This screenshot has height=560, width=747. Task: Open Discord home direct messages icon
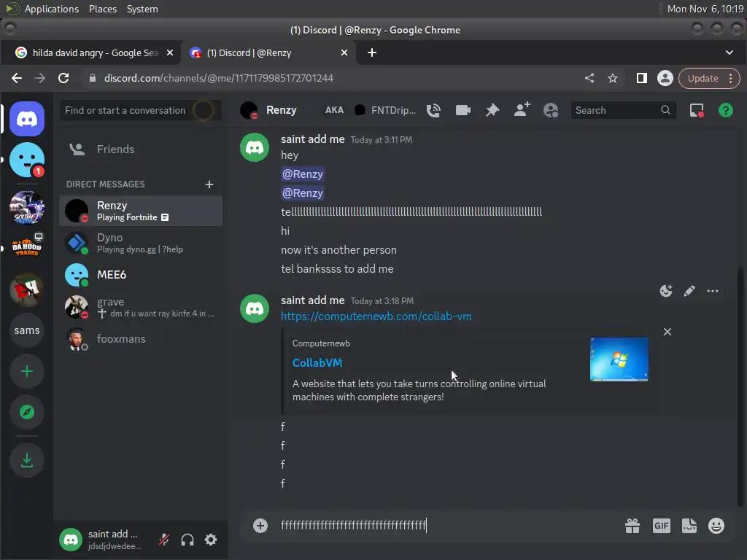tap(27, 119)
